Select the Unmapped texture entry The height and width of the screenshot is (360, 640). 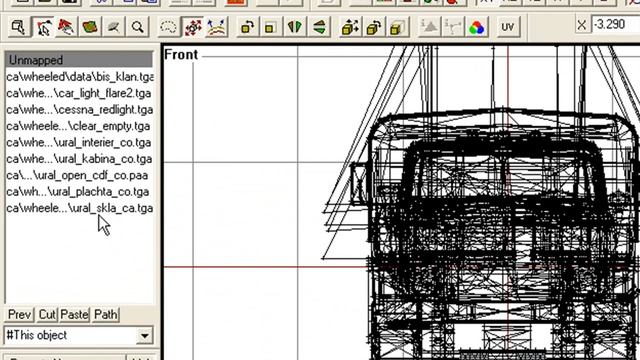point(79,60)
